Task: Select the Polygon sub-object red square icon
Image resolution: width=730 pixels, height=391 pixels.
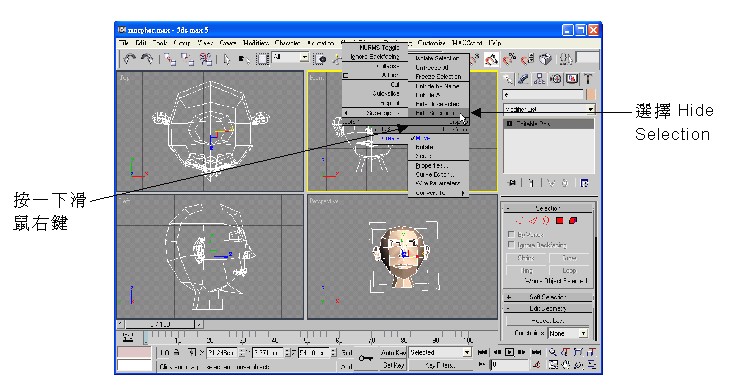Action: click(560, 221)
